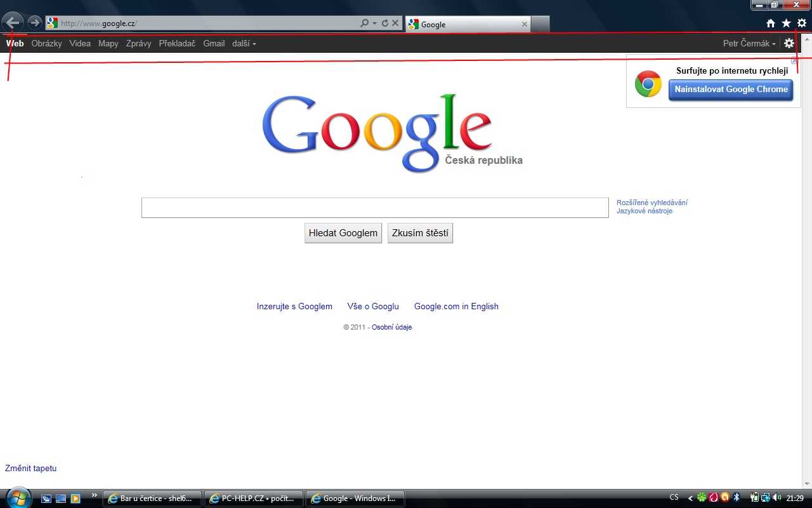Open the volume speaker tray icon
The width and height of the screenshot is (812, 508).
777,498
